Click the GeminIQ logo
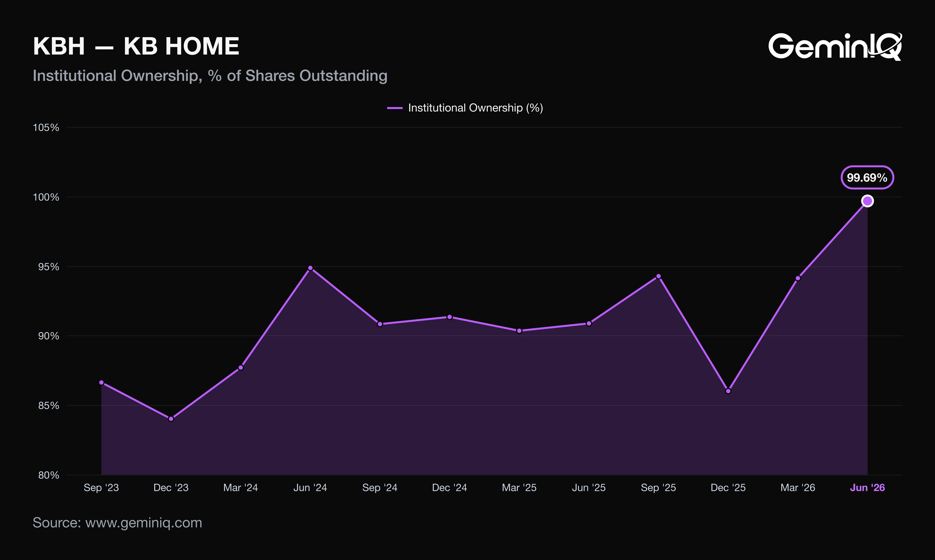935x560 pixels. click(x=835, y=46)
